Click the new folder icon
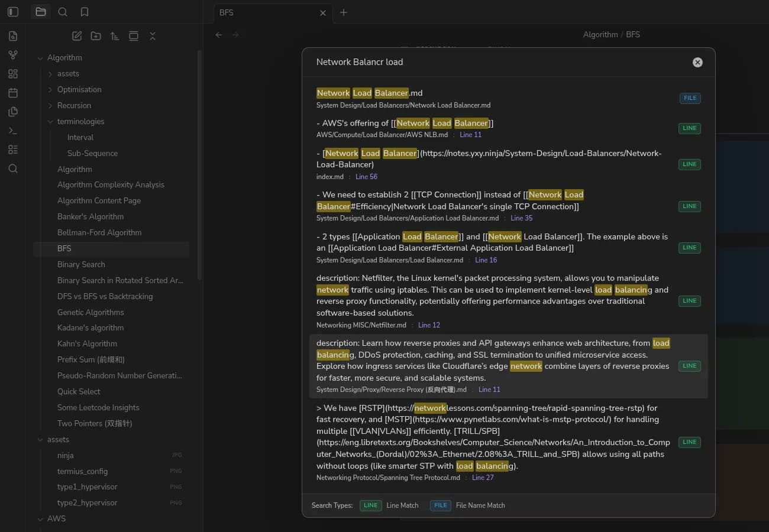This screenshot has height=532, width=769. coord(96,36)
